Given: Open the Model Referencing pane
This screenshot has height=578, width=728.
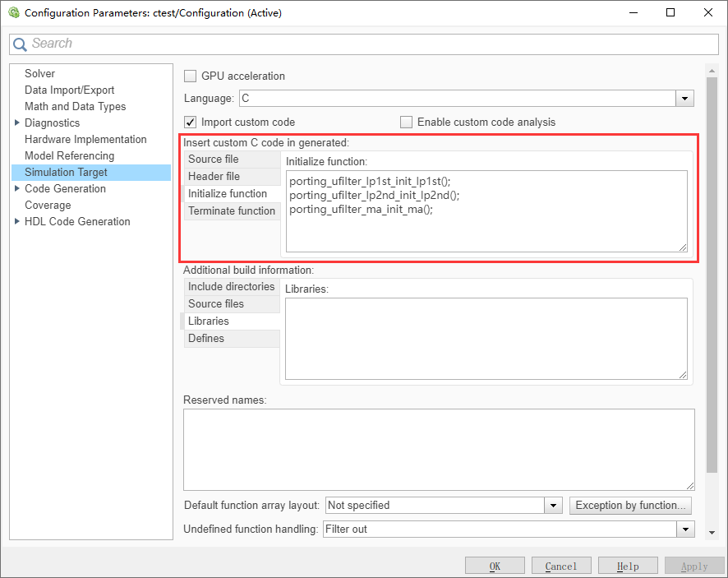Looking at the screenshot, I should pyautogui.click(x=69, y=155).
